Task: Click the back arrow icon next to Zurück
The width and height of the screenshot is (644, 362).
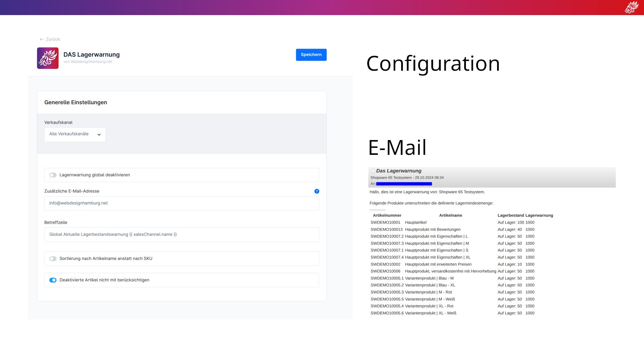Action: point(42,40)
